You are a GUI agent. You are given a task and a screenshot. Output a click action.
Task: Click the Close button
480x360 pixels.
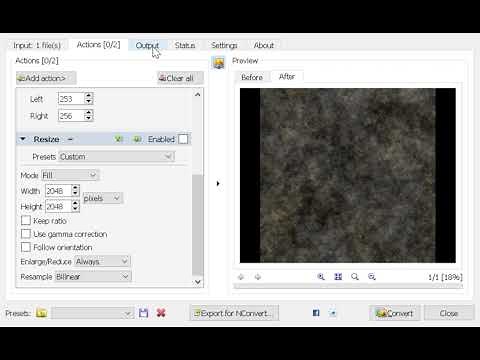pos(449,313)
